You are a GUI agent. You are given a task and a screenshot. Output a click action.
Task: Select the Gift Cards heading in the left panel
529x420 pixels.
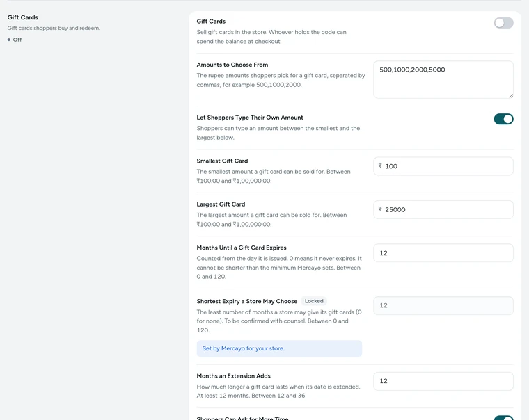22,17
